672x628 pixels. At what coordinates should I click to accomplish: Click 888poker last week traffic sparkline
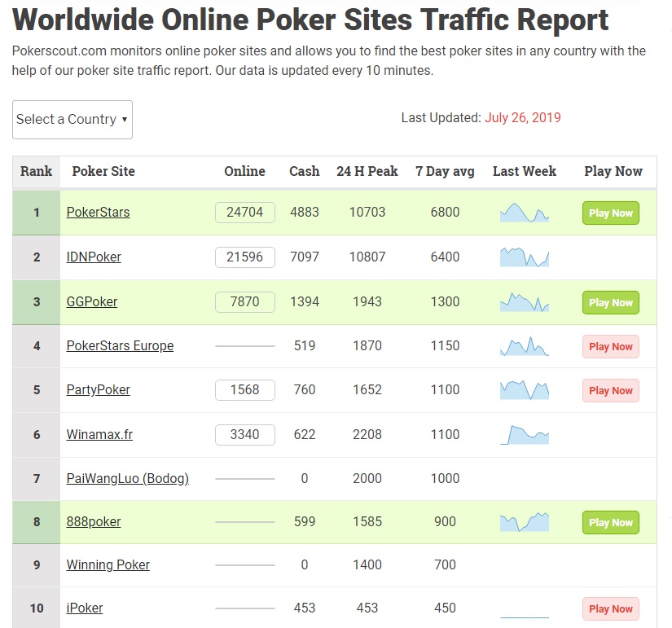[x=525, y=522]
